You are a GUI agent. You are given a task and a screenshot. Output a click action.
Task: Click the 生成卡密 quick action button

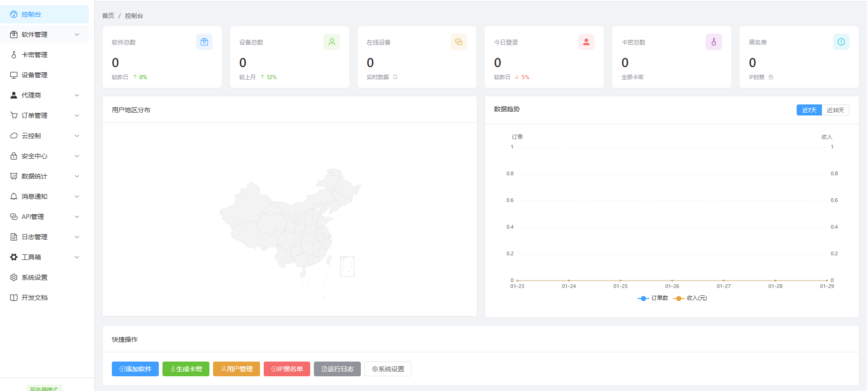186,369
